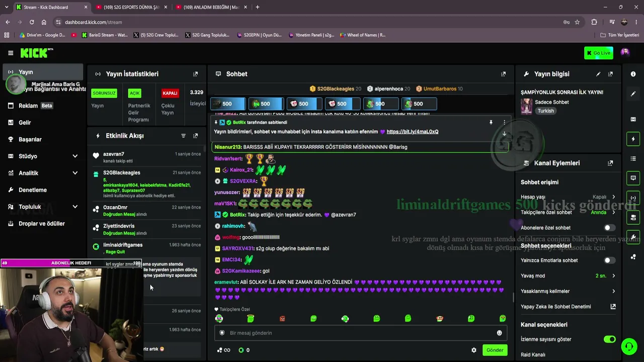Switch to S2G ESPORTS DÜNYA browser tab
644x362 pixels.
(131, 7)
